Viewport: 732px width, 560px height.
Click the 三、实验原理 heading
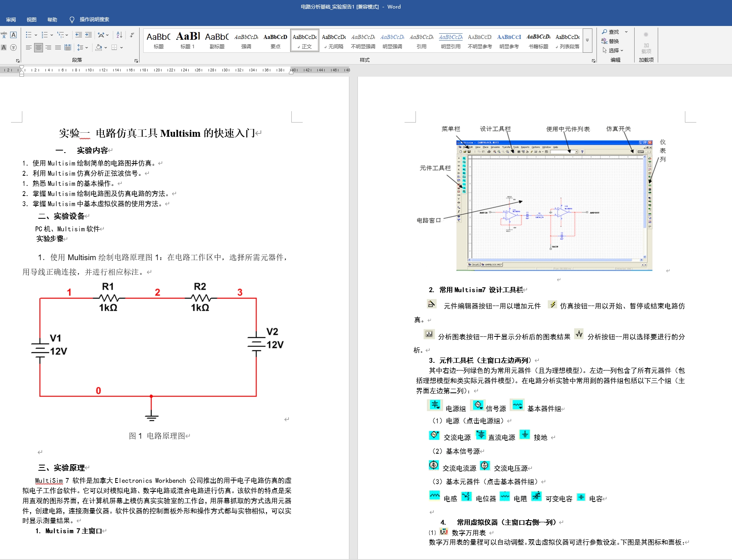click(x=61, y=467)
